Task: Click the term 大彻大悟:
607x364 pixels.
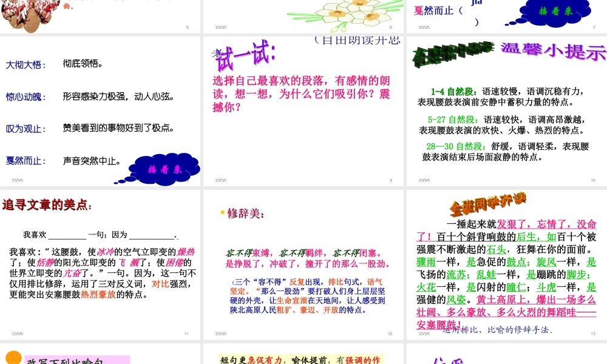Action: tap(25, 64)
